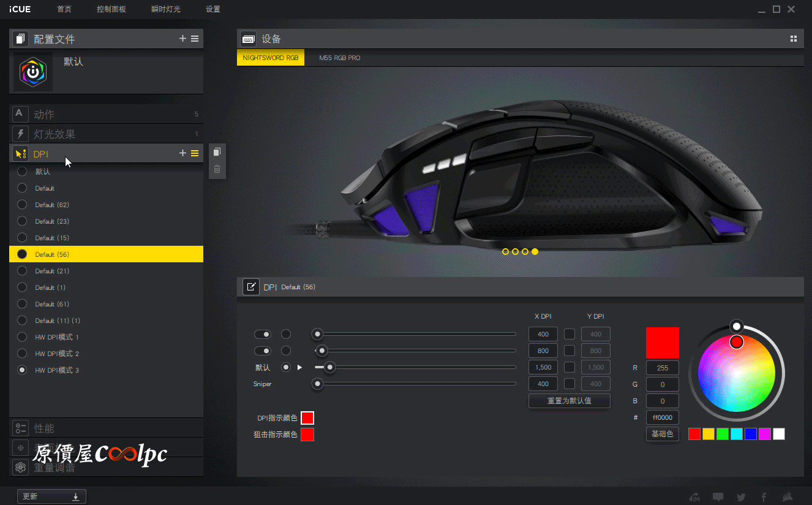Click the Performance (性能) section icon
The width and height of the screenshot is (812, 505).
(20, 428)
